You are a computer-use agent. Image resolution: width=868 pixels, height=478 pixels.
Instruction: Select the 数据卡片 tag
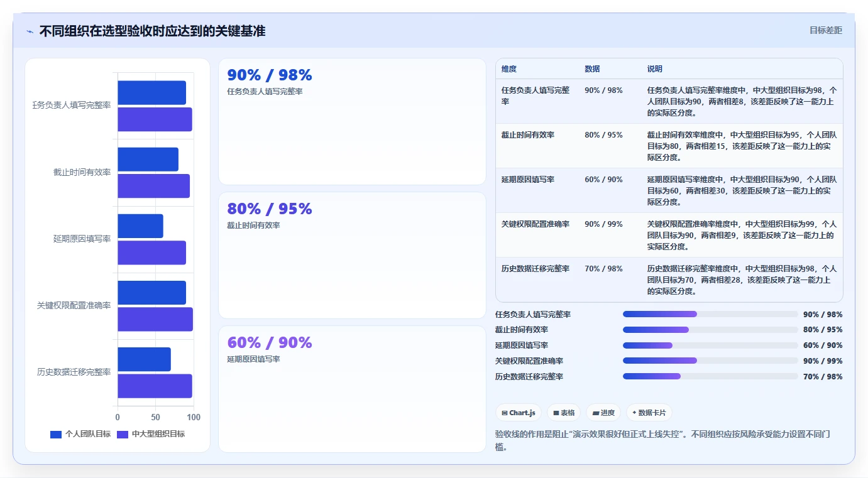point(649,413)
